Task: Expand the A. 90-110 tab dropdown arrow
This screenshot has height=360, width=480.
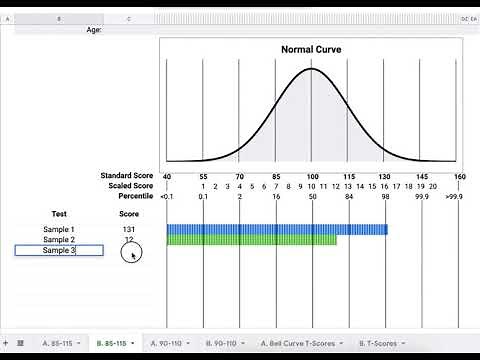Action: point(188,343)
